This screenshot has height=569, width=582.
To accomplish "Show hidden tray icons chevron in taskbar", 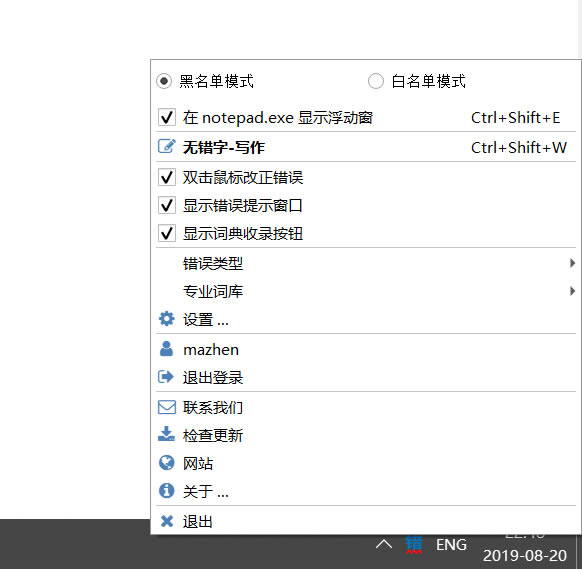I will click(384, 545).
